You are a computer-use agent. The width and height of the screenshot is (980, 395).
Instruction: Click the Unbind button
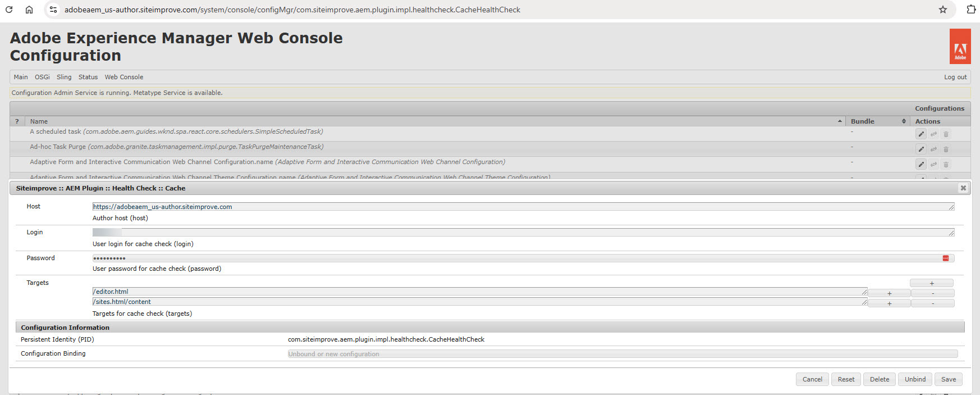click(915, 379)
